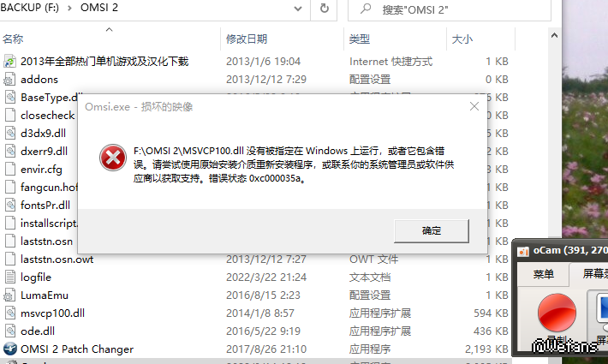The height and width of the screenshot is (364, 608).
Task: Select the d3dx9.dll file icon
Action: pyautogui.click(x=9, y=133)
